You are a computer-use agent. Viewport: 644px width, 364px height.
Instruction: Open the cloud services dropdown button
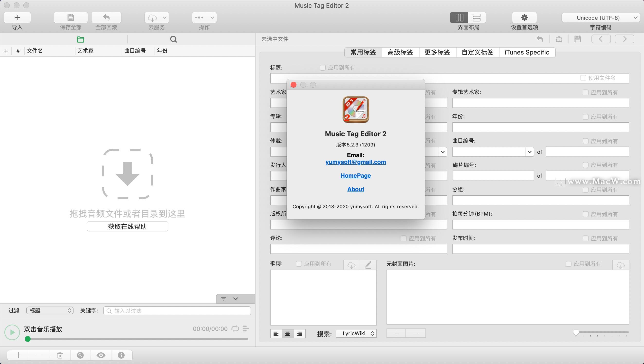point(157,18)
